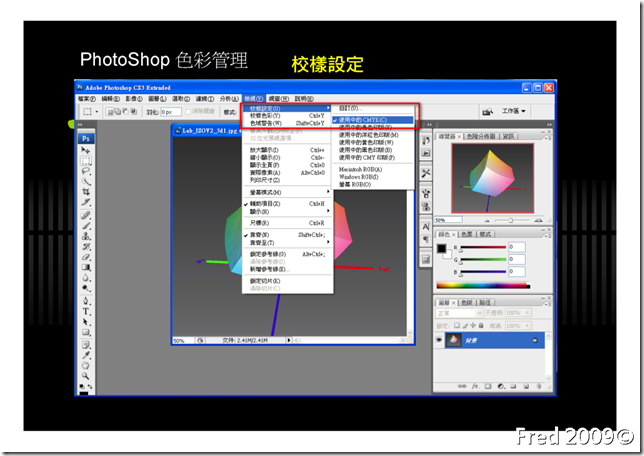Click the Ps logo atop toolbox
Viewport: 644px width, 456px height.
(x=86, y=138)
